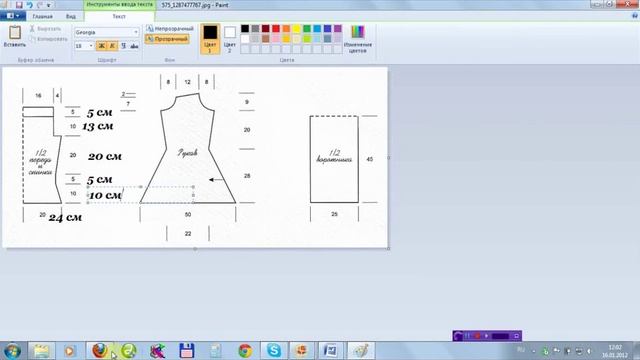
Task: Click the system clock showing 12:02
Action: pos(614,351)
